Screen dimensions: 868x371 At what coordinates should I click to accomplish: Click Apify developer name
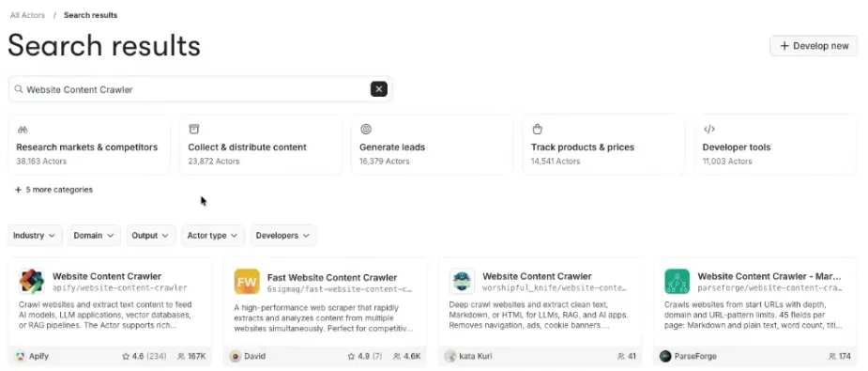point(38,356)
